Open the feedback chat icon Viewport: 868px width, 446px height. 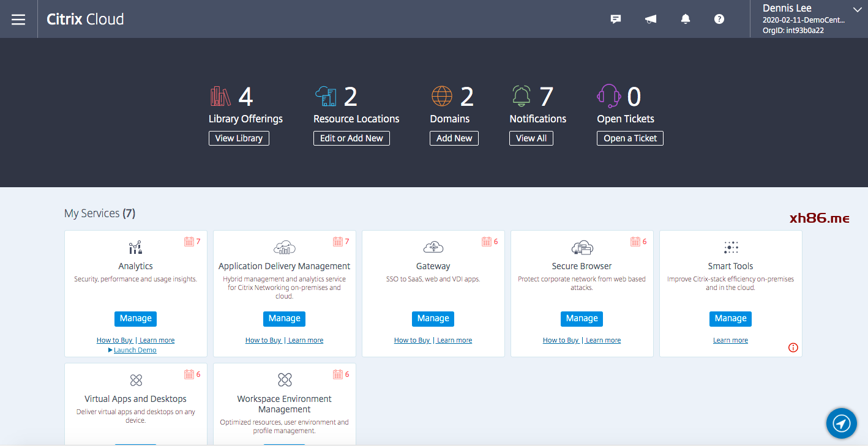[x=616, y=19]
